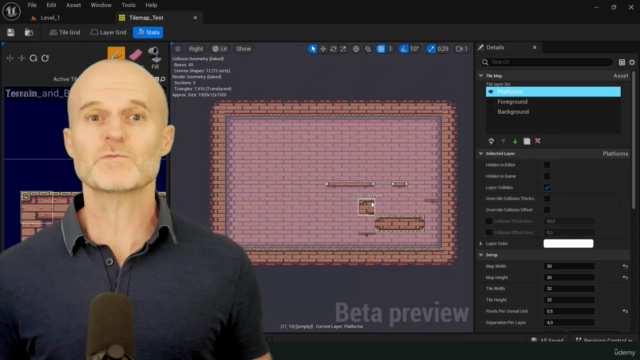
Task: Toggle the Tile Grid button
Action: point(65,32)
